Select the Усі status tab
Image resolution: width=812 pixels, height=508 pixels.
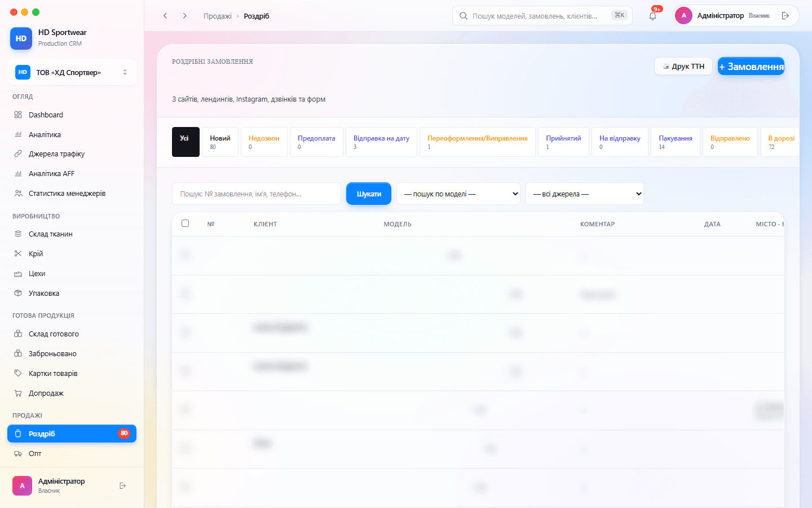click(186, 142)
